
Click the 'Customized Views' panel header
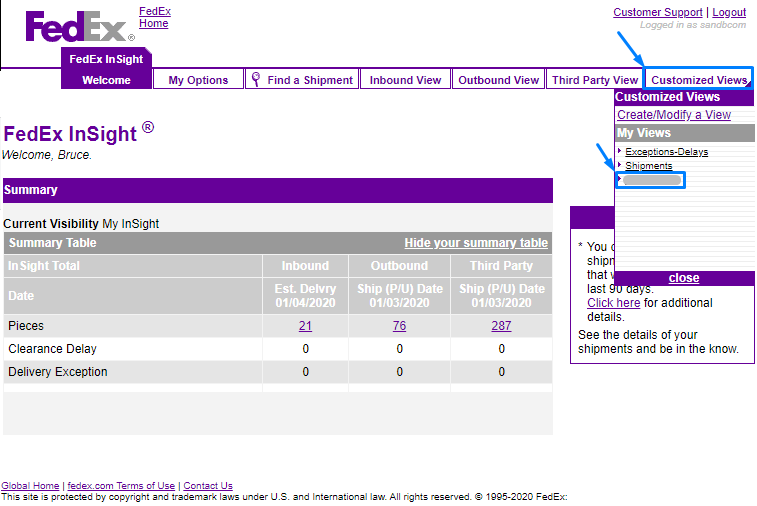667,97
